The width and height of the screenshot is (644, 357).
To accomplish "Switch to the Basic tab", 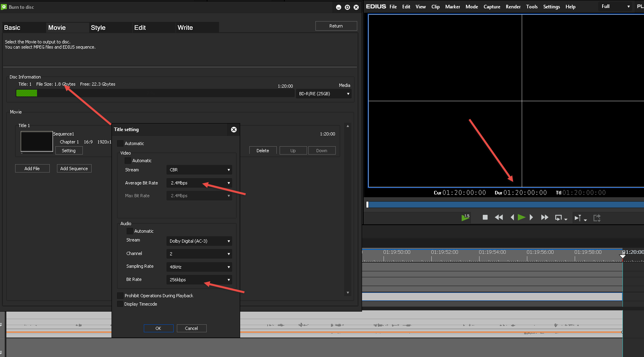I will [x=23, y=27].
